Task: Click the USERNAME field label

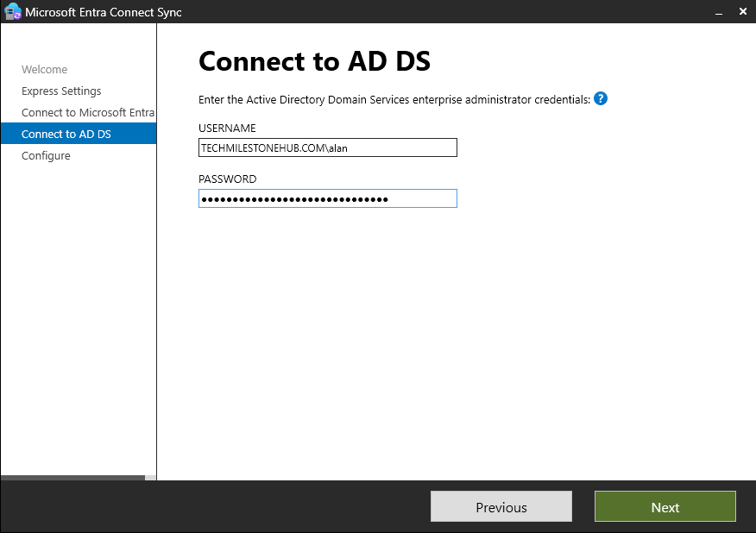Action: [x=227, y=129]
